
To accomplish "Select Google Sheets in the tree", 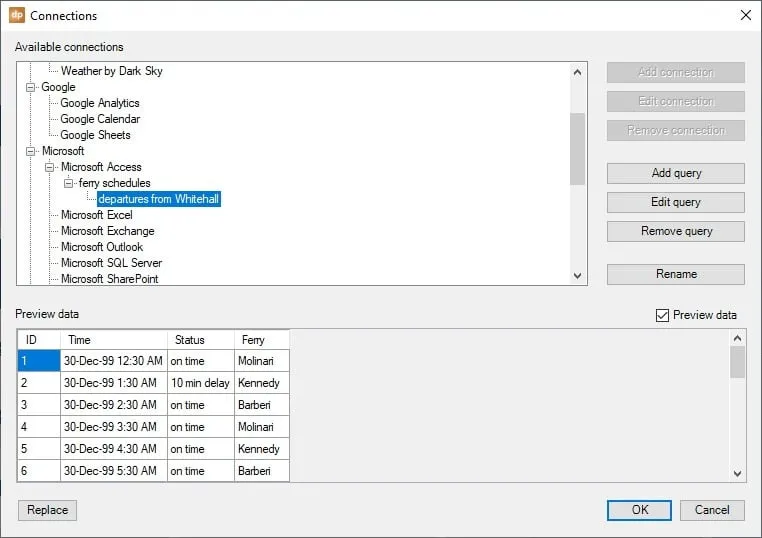I will pyautogui.click(x=95, y=135).
